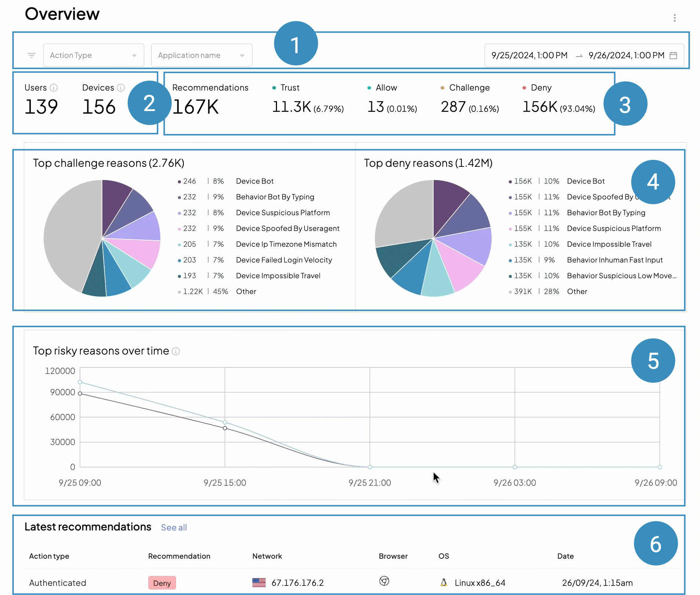Click the info icon next to Users
This screenshot has width=700, height=595.
pos(54,88)
